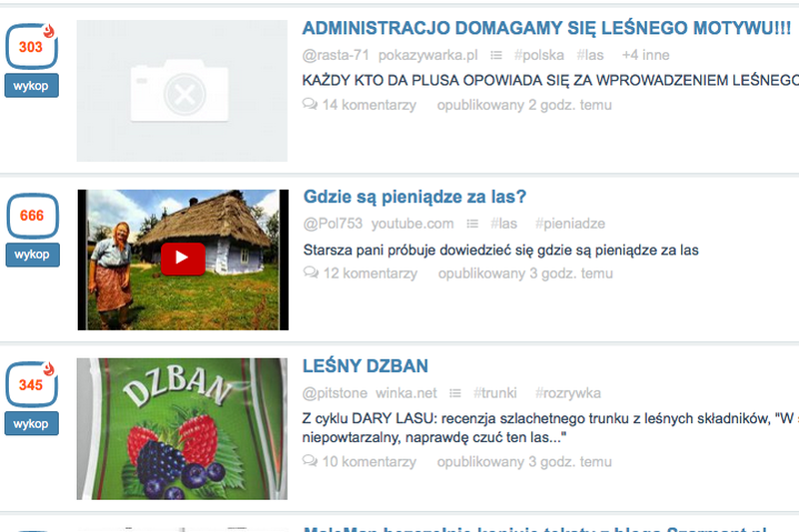The image size is (799, 532).
Task: Play the YouTube video thumbnail
Action: [183, 260]
